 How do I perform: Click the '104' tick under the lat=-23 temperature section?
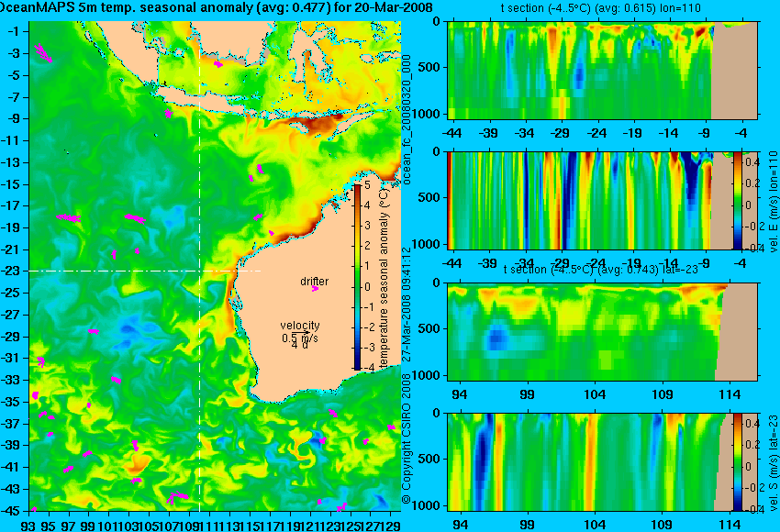coord(595,394)
